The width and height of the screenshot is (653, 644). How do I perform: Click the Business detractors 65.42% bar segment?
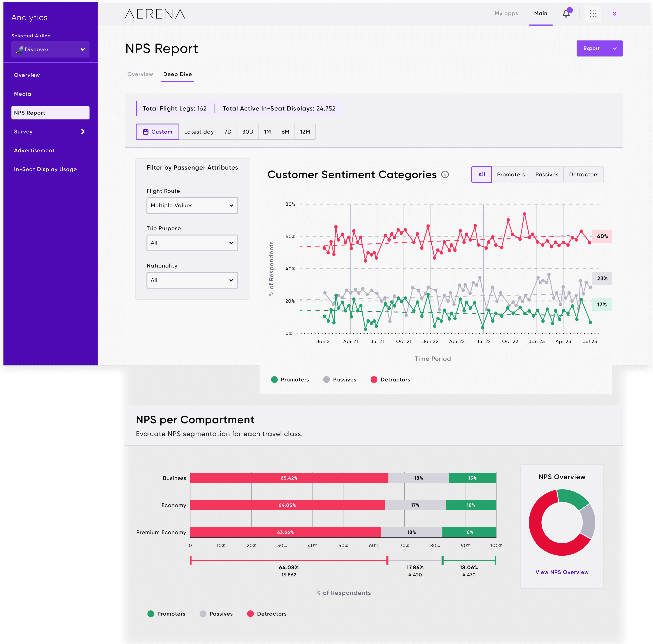[289, 478]
